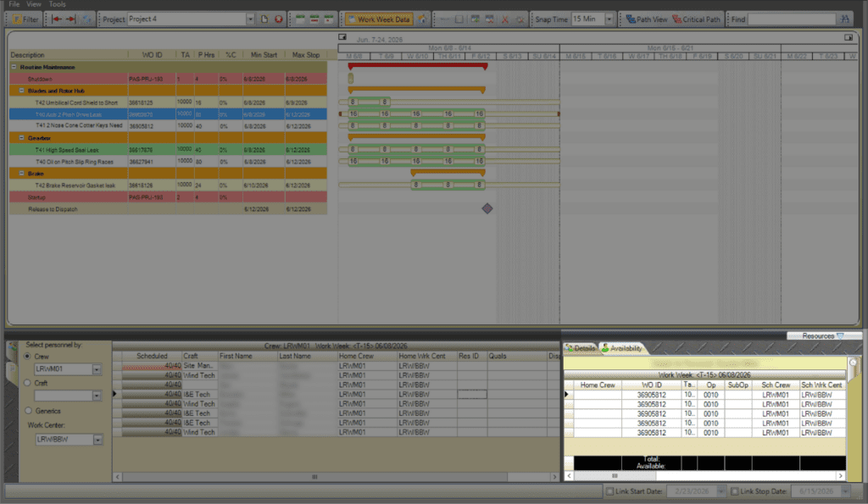The height and width of the screenshot is (504, 868).
Task: Click the Filter toolbar button
Action: (x=25, y=19)
